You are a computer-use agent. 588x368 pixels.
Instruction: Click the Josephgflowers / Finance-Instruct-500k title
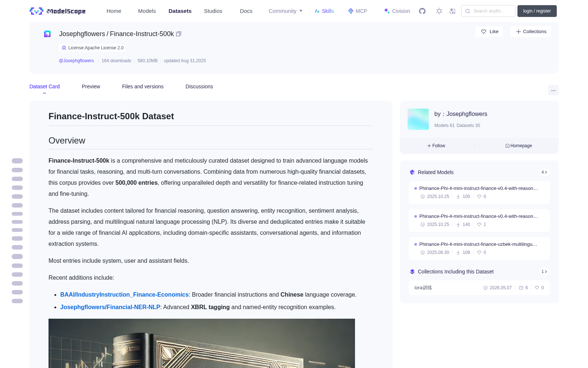[x=116, y=34]
